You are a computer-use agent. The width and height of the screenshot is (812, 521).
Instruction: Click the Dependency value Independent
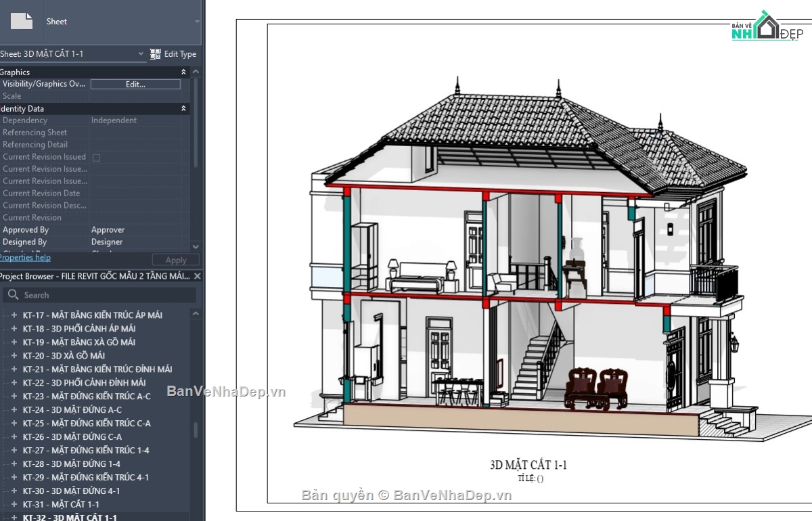[x=114, y=120]
